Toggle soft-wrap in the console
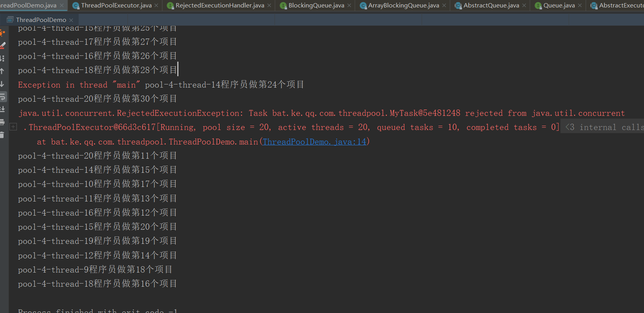 click(x=2, y=97)
